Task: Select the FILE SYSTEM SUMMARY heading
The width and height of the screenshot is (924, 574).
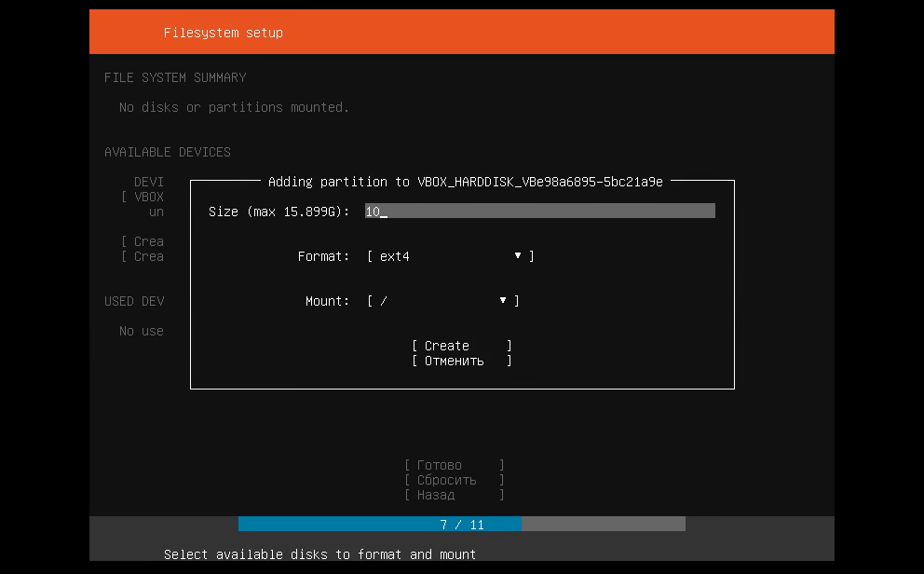Action: coord(175,77)
